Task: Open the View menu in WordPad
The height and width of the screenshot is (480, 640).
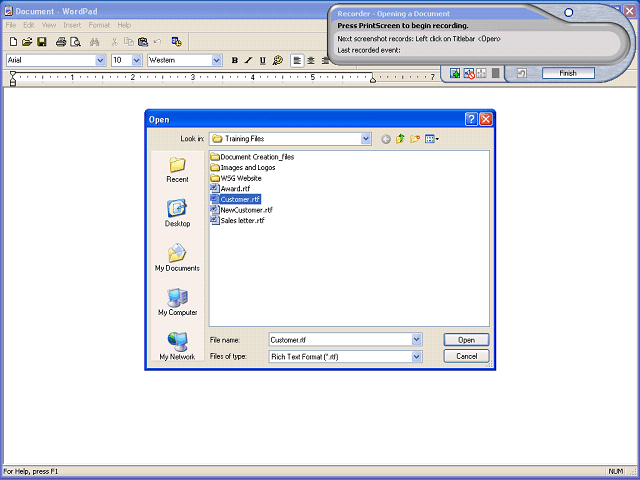Action: click(49, 25)
